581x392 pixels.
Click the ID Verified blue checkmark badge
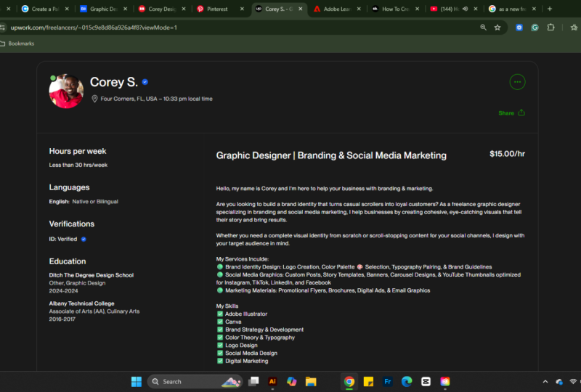[x=84, y=239]
